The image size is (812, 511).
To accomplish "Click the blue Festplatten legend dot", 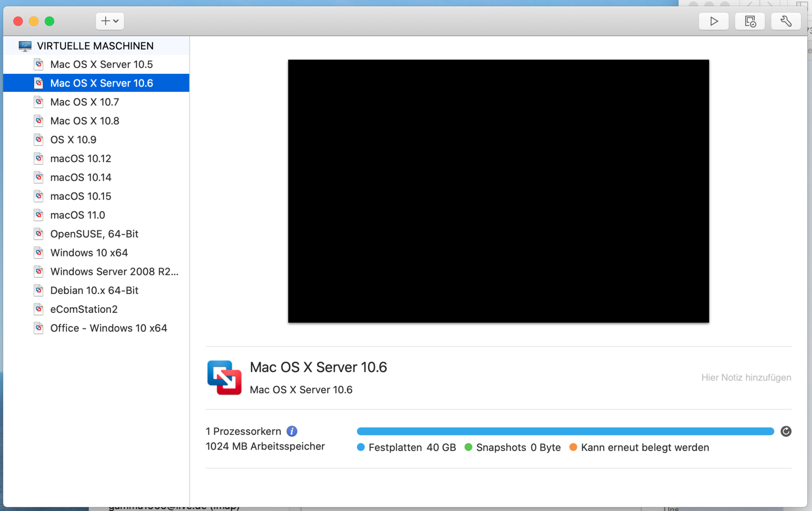I will pyautogui.click(x=361, y=447).
